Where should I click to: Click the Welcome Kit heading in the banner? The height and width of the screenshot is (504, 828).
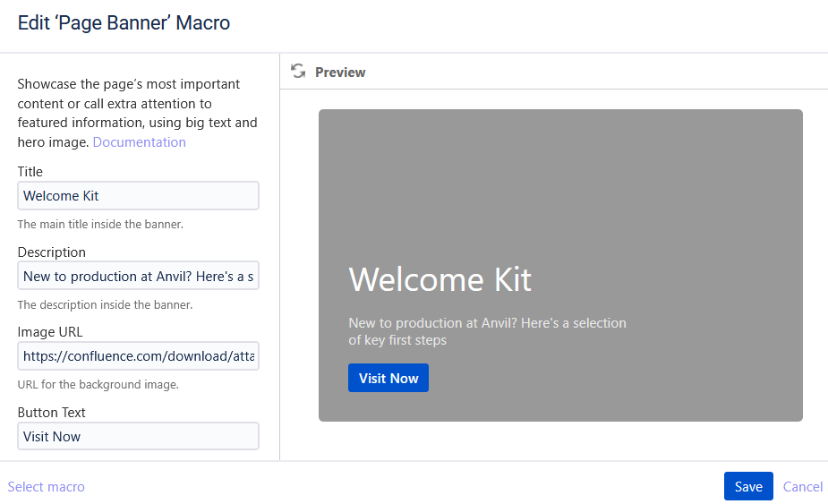[x=440, y=279]
